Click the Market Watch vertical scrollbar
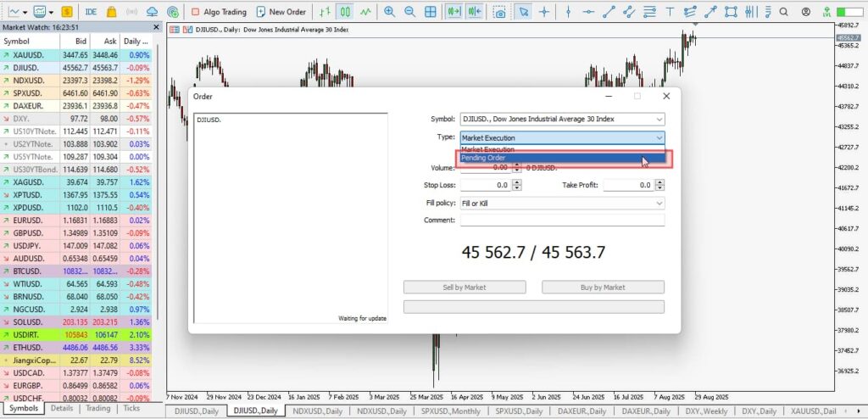 (157, 183)
